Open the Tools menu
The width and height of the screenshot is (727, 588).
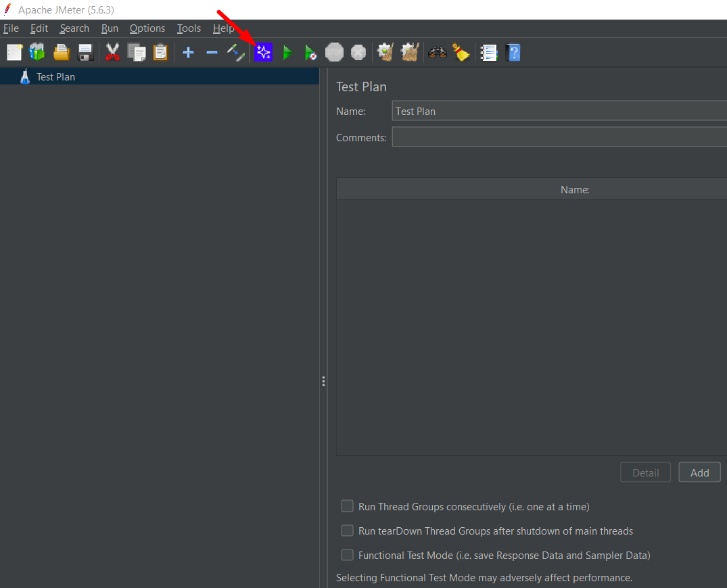point(189,28)
